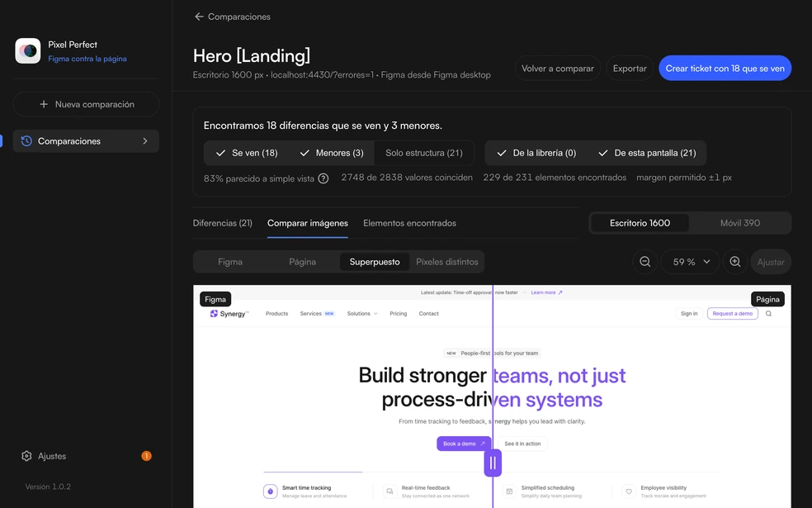Click the Synergy logo in the preview
The height and width of the screenshot is (508, 812).
tap(229, 314)
